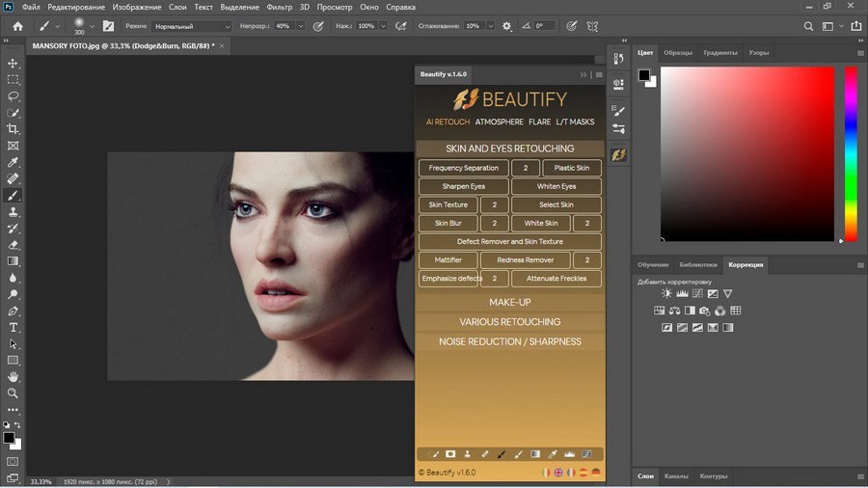Click the Frequency Separation button
The height and width of the screenshot is (488, 868).
point(464,168)
